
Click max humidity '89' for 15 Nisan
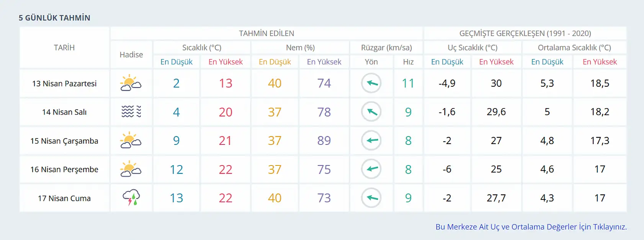coord(324,140)
